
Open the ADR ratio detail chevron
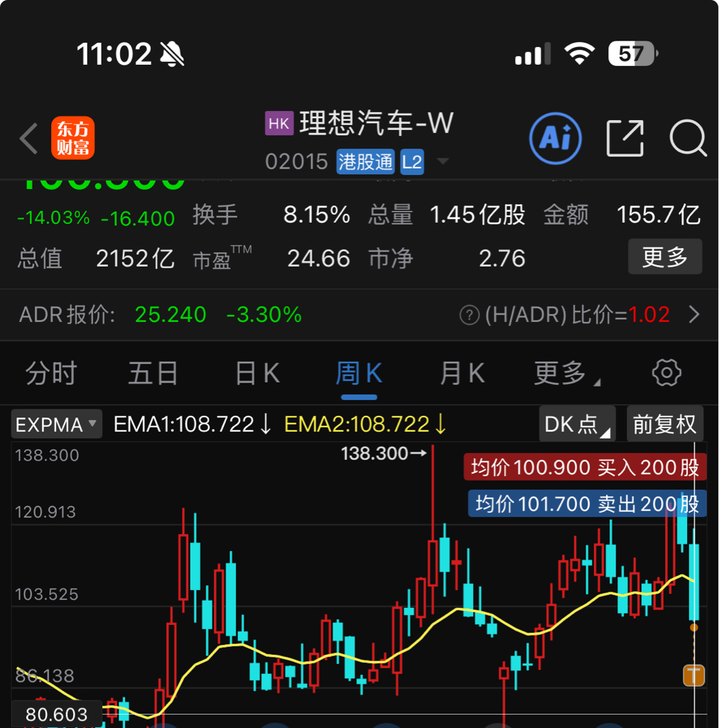694,314
